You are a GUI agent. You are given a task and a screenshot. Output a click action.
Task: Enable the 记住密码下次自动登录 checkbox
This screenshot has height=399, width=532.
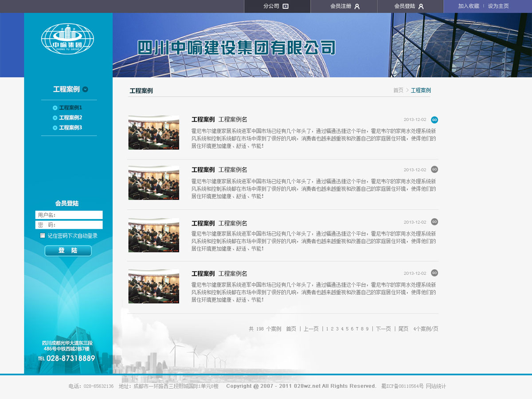point(43,235)
